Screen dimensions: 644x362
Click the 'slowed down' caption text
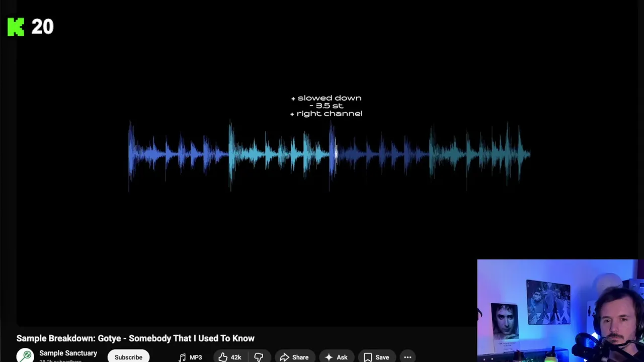coord(326,98)
